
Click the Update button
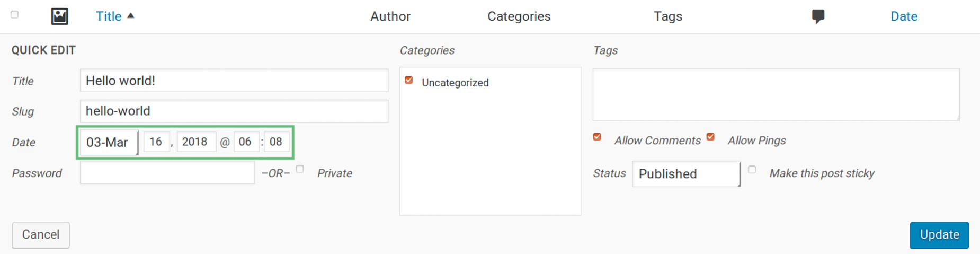pos(939,235)
